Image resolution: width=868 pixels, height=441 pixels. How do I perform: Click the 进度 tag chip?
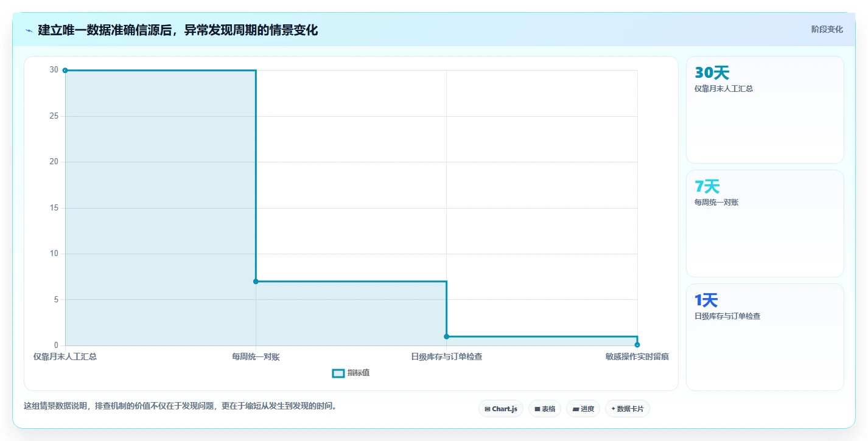click(x=583, y=409)
